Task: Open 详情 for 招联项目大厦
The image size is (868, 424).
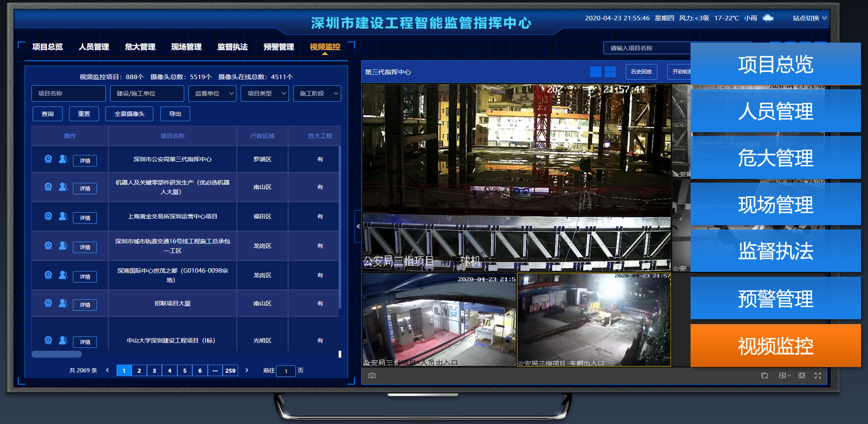Action: tap(85, 305)
